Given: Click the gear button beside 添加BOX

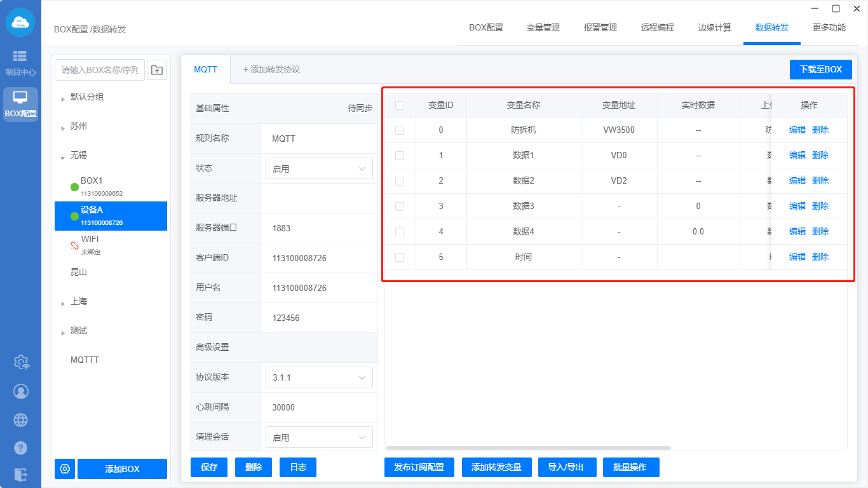Looking at the screenshot, I should pos(65,469).
